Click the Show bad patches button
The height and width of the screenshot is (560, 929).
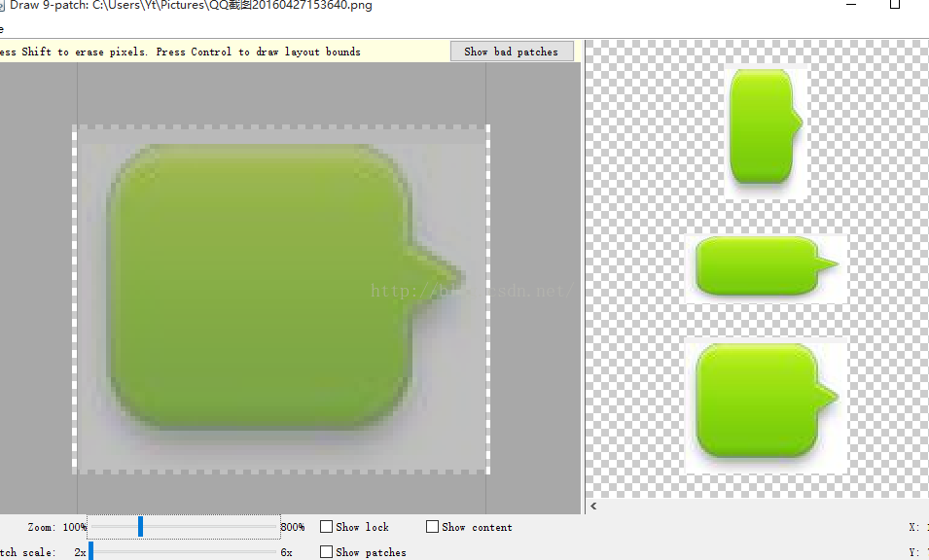[512, 52]
